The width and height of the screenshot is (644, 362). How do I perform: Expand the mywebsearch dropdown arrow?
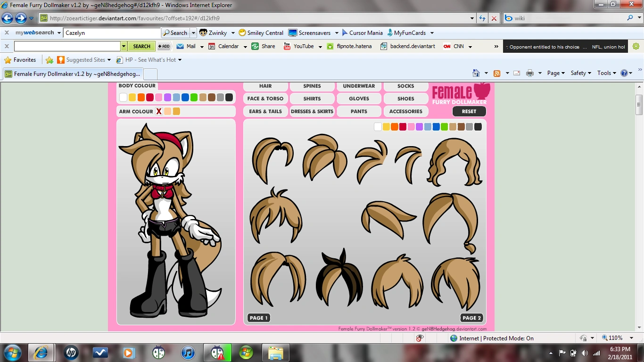59,33
